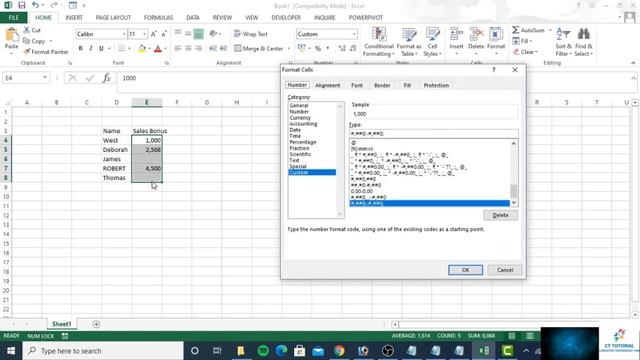640x360 pixels.
Task: Click the Clear eraser icon
Action: (516, 52)
